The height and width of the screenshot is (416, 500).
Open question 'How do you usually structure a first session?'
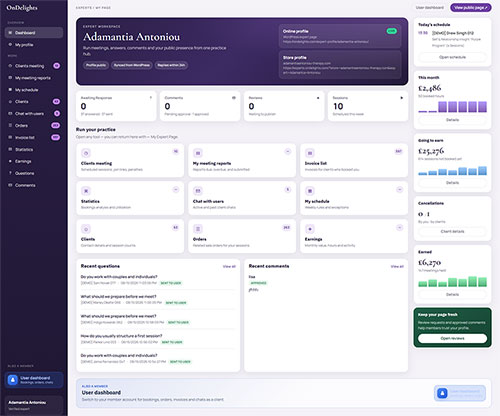pos(121,336)
